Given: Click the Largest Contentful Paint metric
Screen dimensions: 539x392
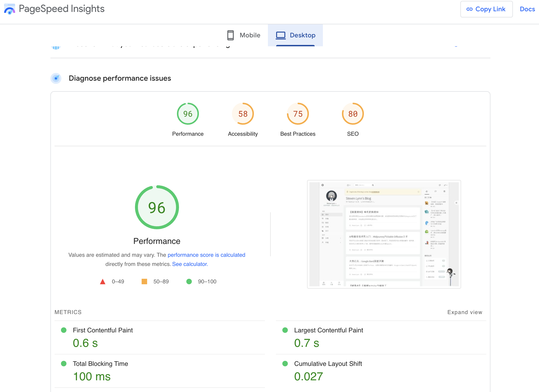Looking at the screenshot, I should 381,338.
